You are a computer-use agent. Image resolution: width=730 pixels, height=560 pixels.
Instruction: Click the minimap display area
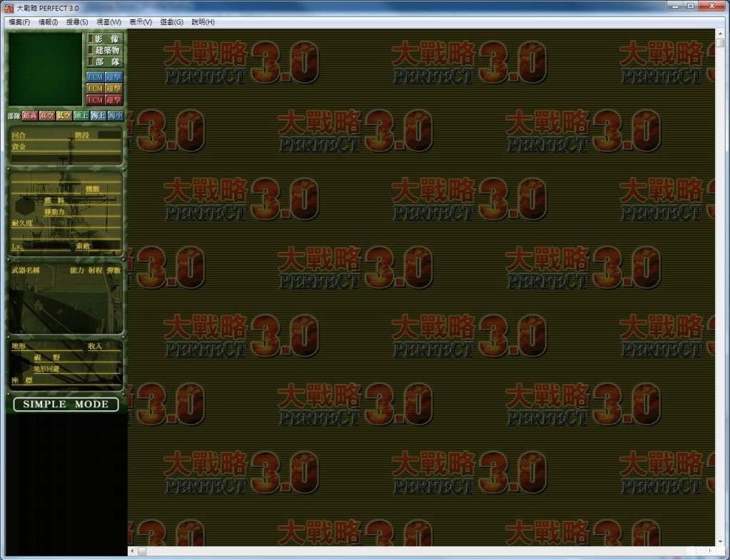tap(46, 69)
